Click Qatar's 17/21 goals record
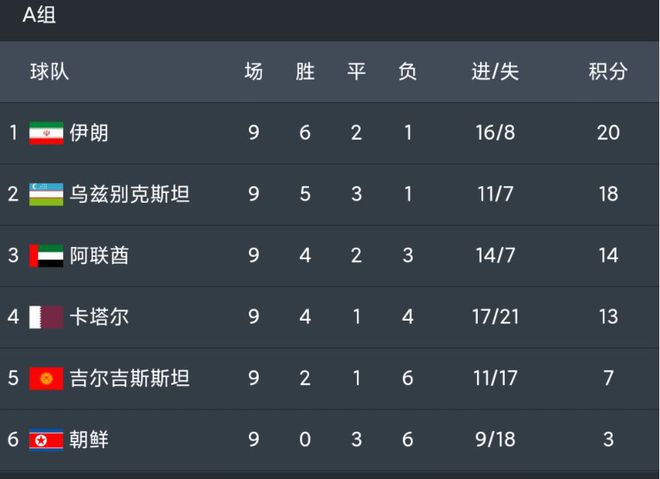The height and width of the screenshot is (479, 660). [x=495, y=318]
